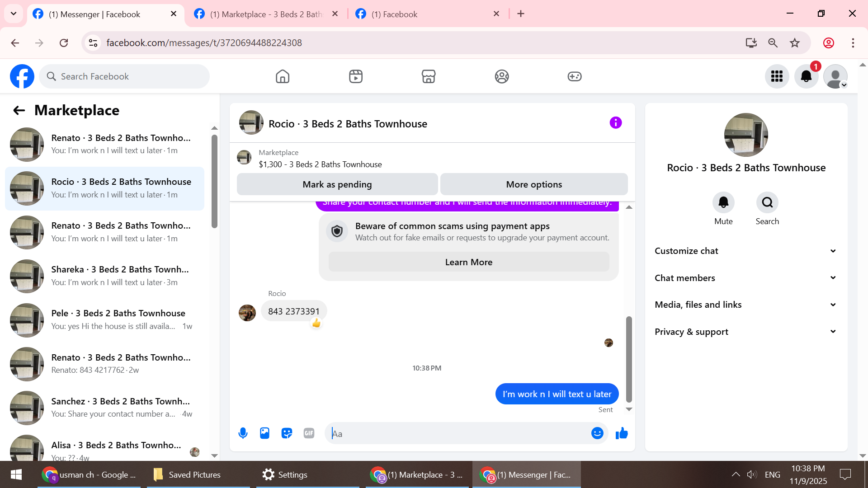The height and width of the screenshot is (488, 868).
Task: Bookmark this page with the star icon
Action: coord(795,43)
